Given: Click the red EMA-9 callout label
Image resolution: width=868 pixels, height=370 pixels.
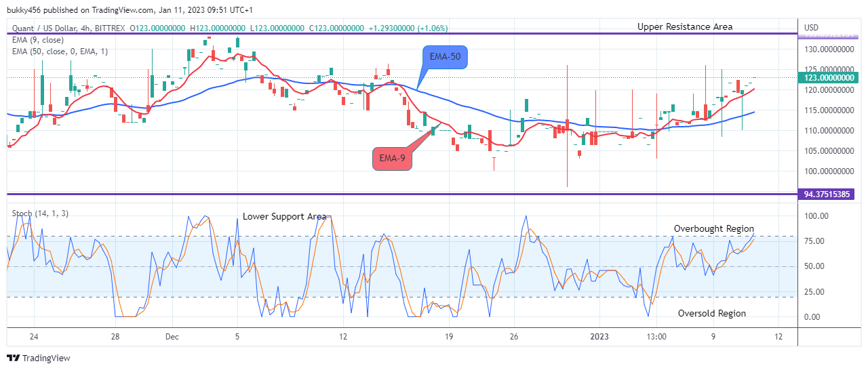Looking at the screenshot, I should 391,158.
